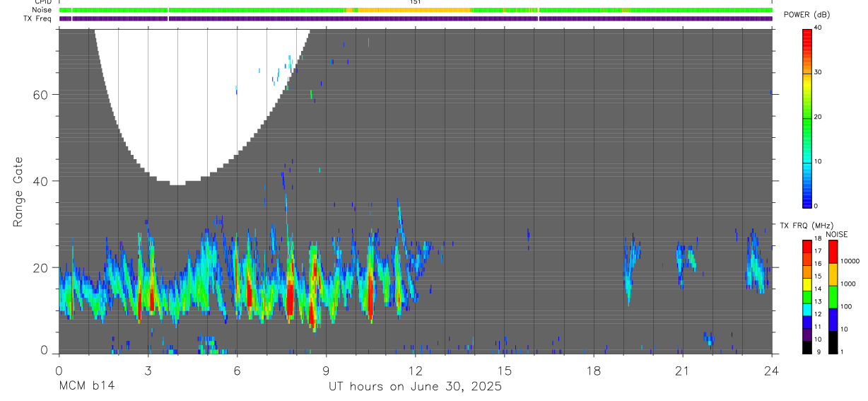Viewport: 868px width, 401px height.
Task: Click the 'Range Gate' axis label
Action: click(x=18, y=192)
